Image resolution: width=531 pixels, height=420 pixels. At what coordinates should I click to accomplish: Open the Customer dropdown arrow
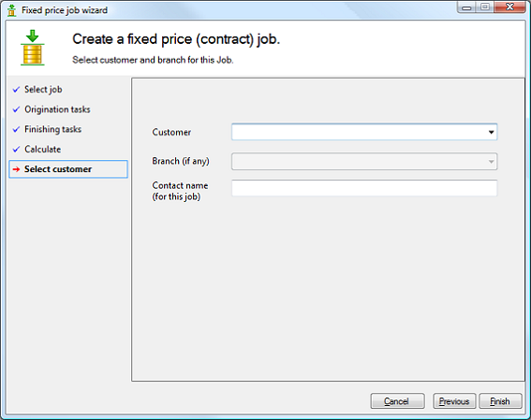(491, 132)
